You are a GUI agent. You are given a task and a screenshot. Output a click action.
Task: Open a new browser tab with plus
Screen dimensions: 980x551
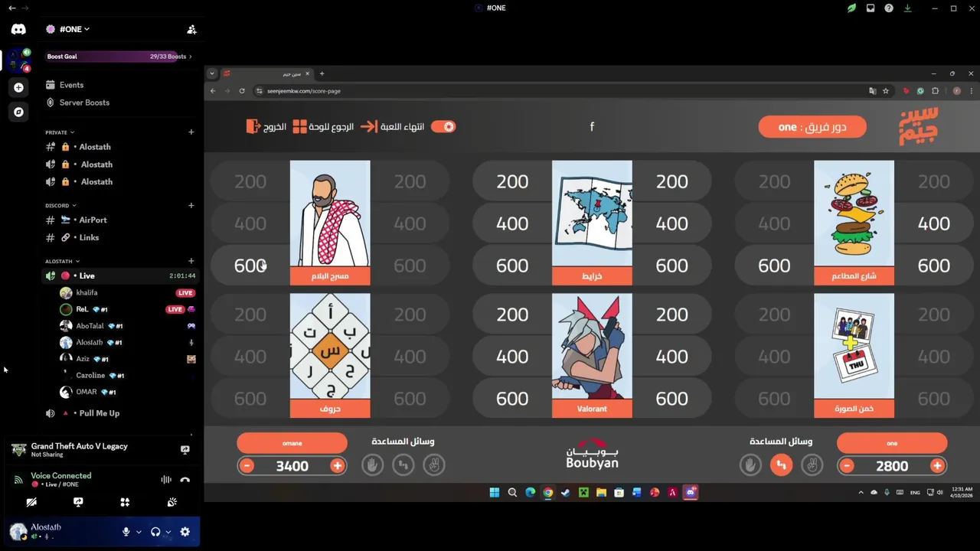pyautogui.click(x=322, y=73)
